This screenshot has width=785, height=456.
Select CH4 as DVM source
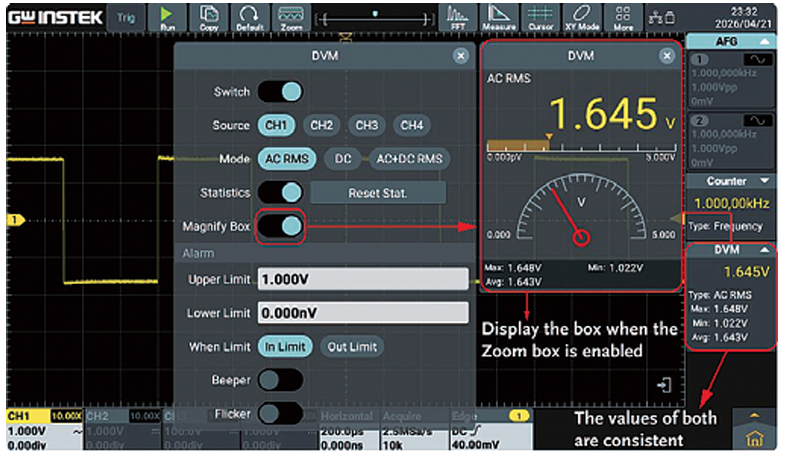point(412,125)
